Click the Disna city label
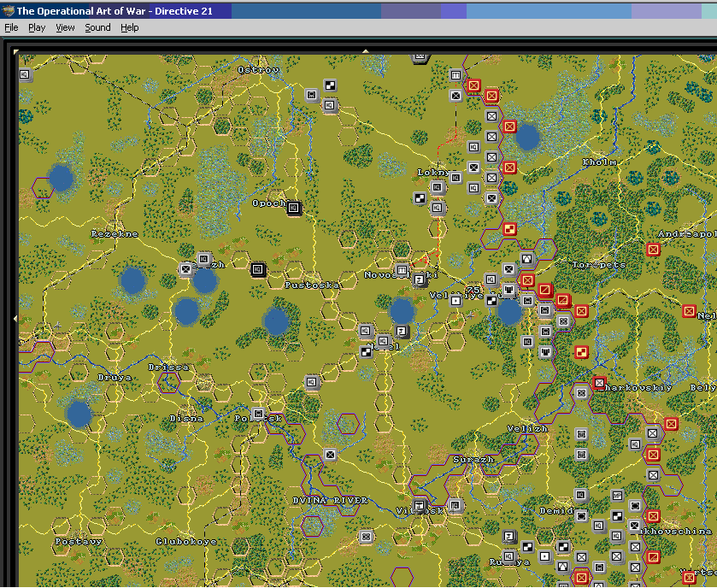The width and height of the screenshot is (717, 588). [x=186, y=419]
